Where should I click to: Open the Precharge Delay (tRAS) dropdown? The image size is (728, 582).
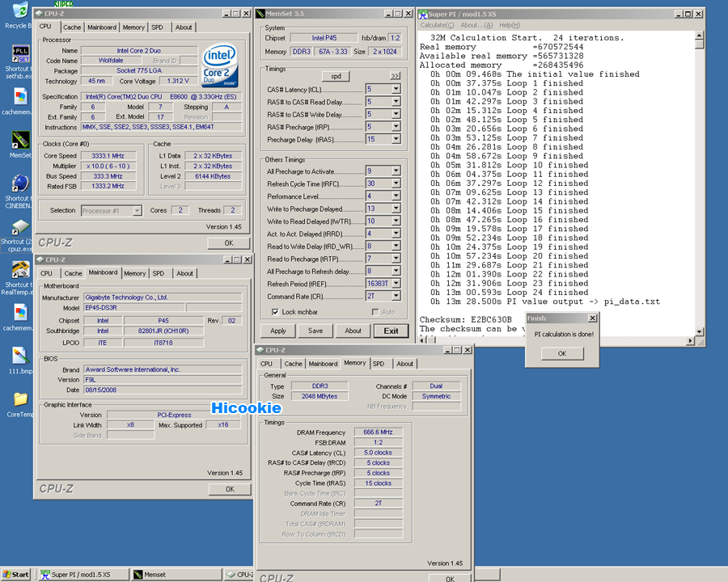pyautogui.click(x=396, y=139)
